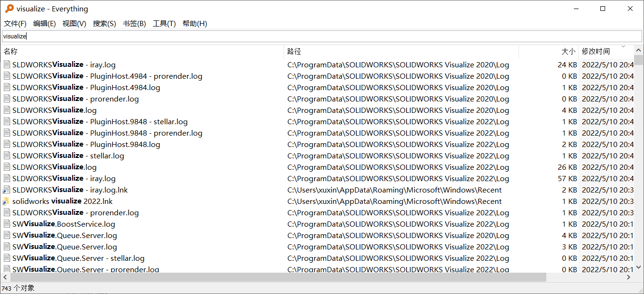This screenshot has height=294, width=644.
Task: Click the vertical scrollbar down arrow
Action: 639,268
